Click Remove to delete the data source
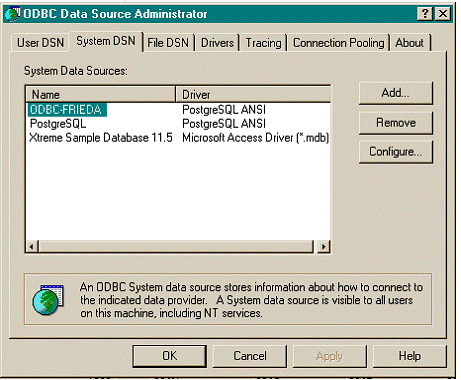 pyautogui.click(x=396, y=123)
